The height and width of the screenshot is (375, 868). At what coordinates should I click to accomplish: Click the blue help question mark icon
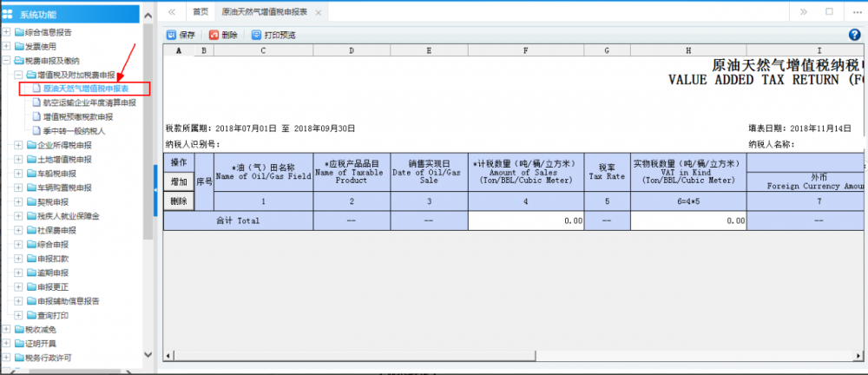(x=854, y=35)
